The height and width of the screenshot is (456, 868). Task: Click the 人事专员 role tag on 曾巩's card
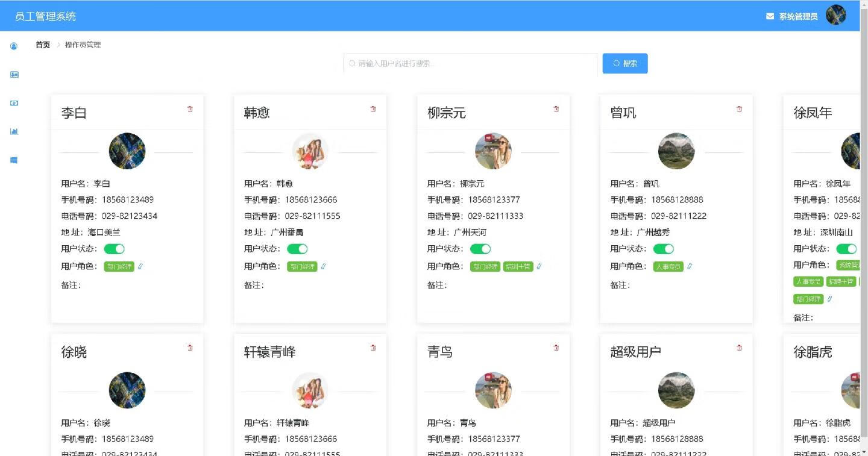click(668, 266)
